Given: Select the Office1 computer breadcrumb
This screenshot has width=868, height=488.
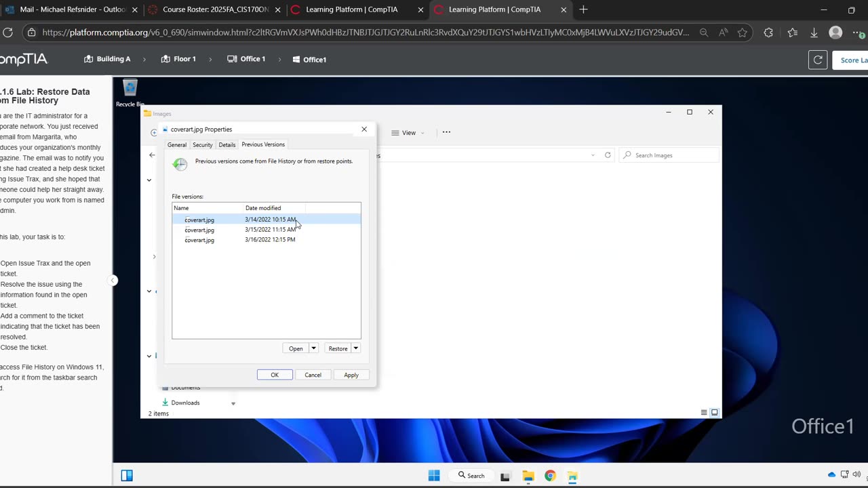Looking at the screenshot, I should click(x=309, y=60).
